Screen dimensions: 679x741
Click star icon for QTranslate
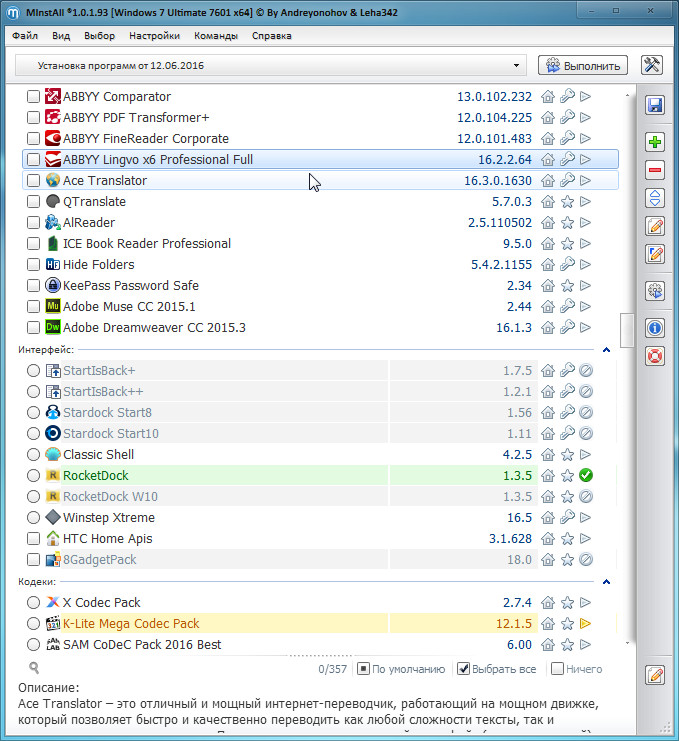tap(567, 202)
